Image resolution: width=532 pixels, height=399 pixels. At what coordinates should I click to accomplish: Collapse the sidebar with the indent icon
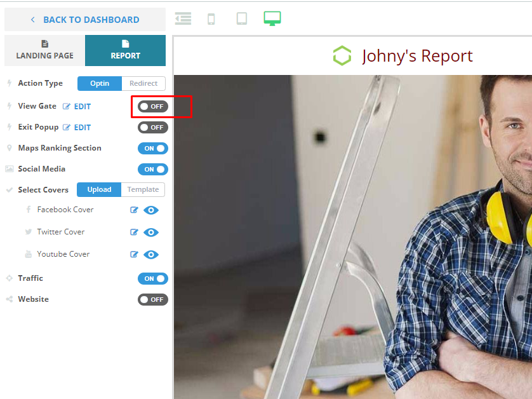pos(183,18)
